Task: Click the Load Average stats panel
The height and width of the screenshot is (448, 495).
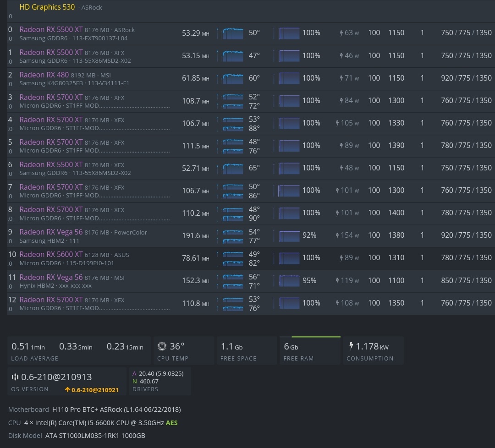Action: 78,350
